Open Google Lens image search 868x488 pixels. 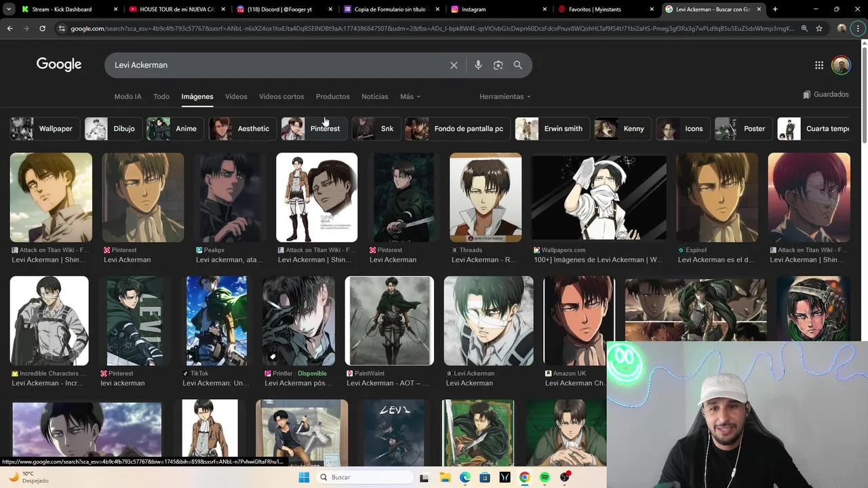click(x=498, y=65)
